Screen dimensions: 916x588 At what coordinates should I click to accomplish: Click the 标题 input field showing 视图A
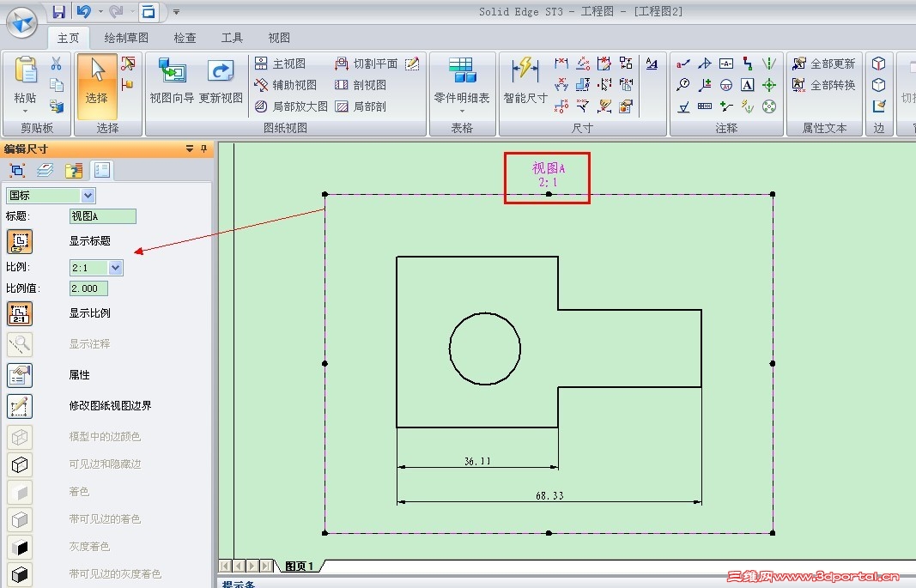(103, 216)
